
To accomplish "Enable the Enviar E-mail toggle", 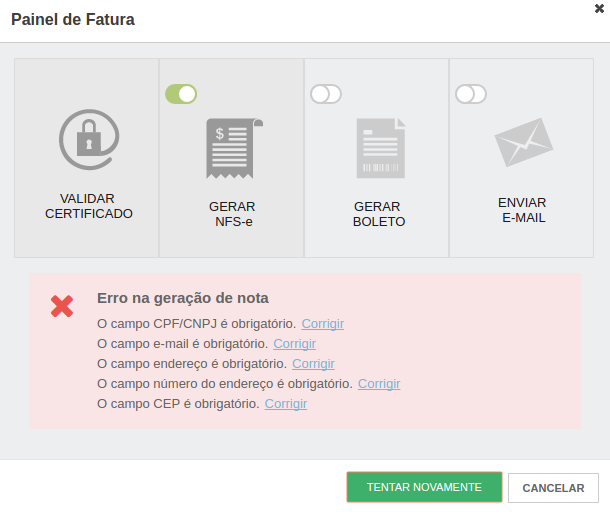I will pyautogui.click(x=471, y=94).
